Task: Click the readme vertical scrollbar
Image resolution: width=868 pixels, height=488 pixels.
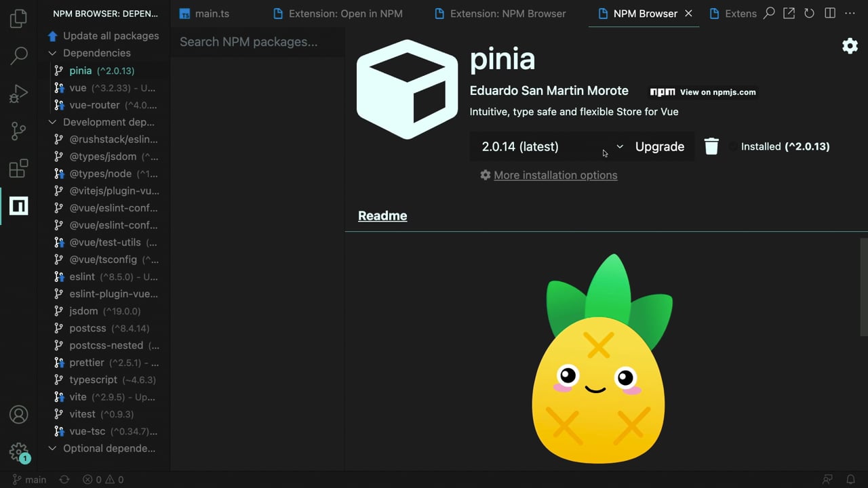Action: [x=864, y=286]
